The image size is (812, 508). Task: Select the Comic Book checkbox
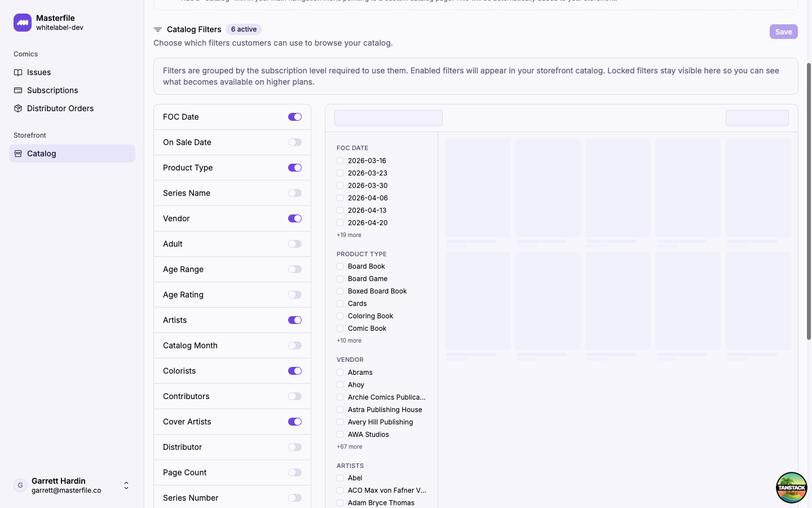340,329
